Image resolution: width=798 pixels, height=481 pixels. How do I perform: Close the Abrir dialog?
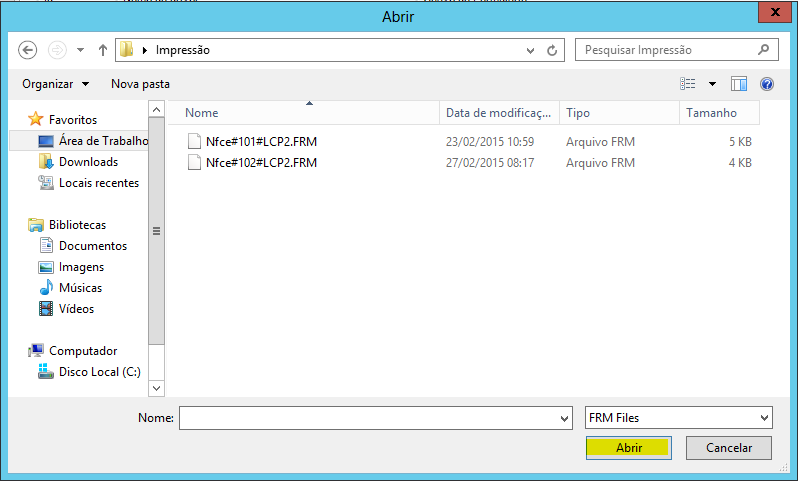click(775, 12)
